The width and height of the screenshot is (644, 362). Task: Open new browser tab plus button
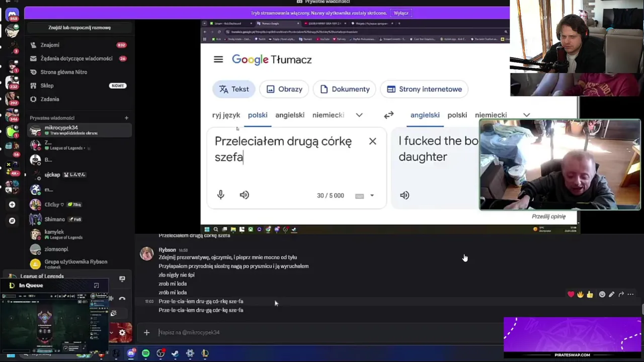pos(399,23)
